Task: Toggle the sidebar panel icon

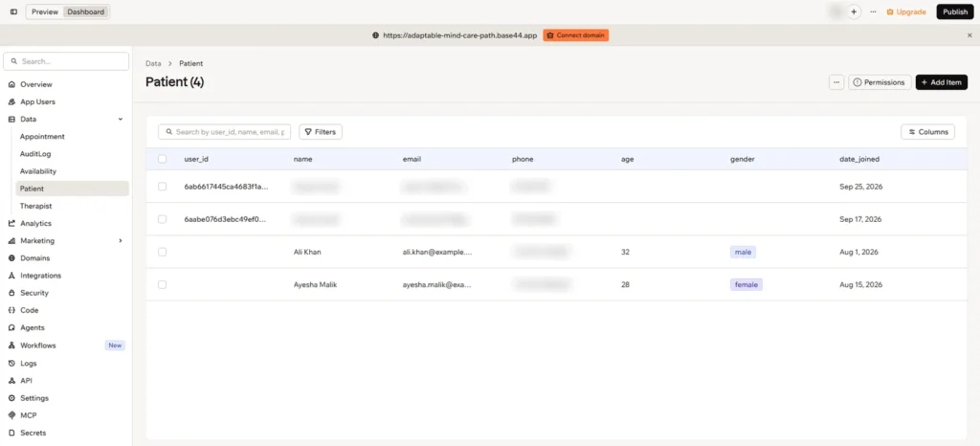Action: point(13,11)
